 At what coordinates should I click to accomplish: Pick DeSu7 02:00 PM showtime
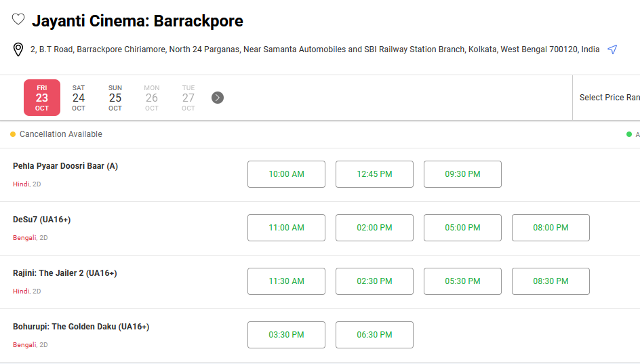pos(374,228)
